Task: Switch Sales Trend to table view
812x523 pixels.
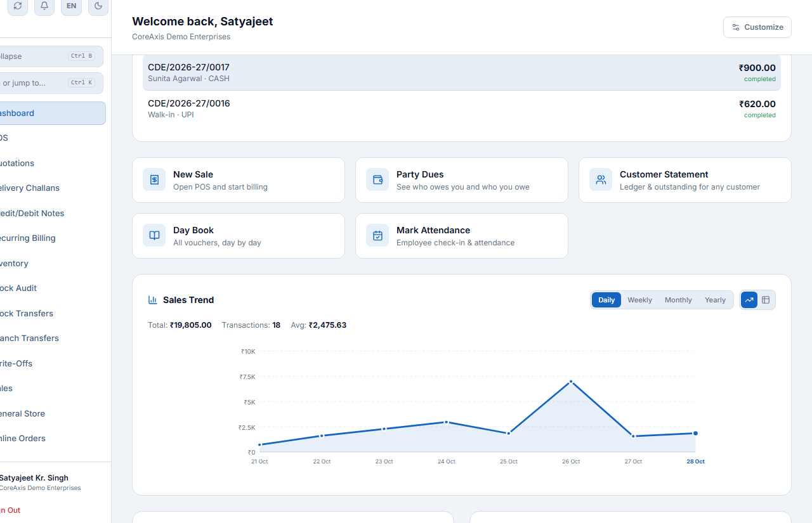Action: [x=766, y=300]
